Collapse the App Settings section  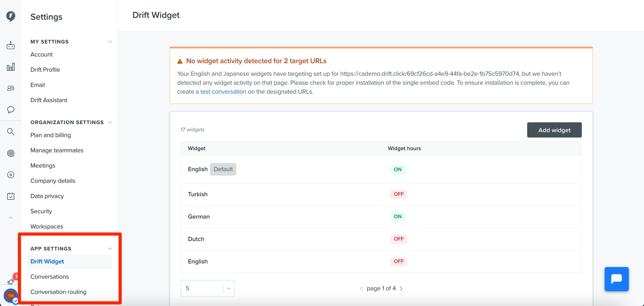click(110, 248)
